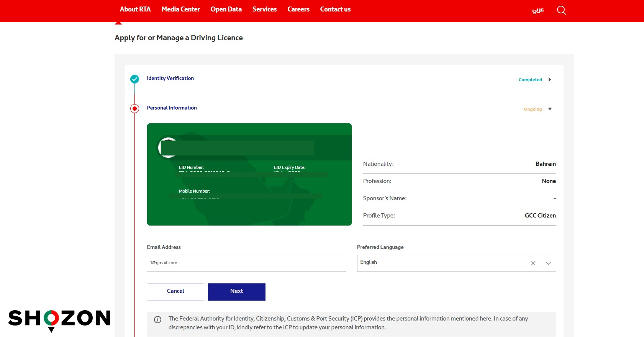Image resolution: width=644 pixels, height=337 pixels.
Task: Click the info icon beside ICP notice
Action: coord(157,320)
